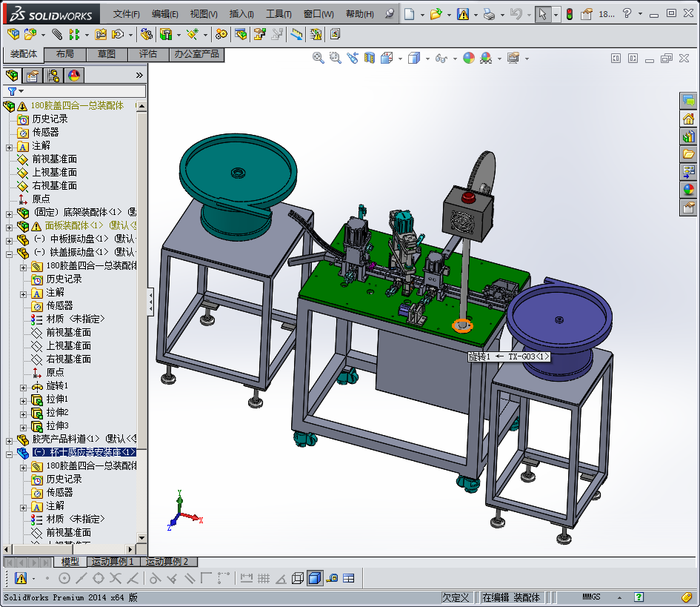Click the Interference Detection ruler icon
700x607 pixels.
click(296, 34)
